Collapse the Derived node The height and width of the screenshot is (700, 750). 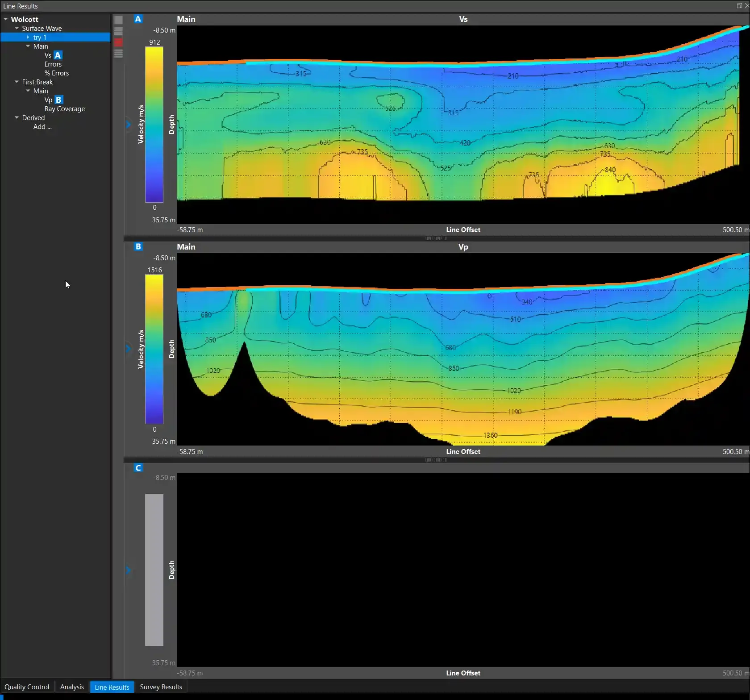coord(17,117)
